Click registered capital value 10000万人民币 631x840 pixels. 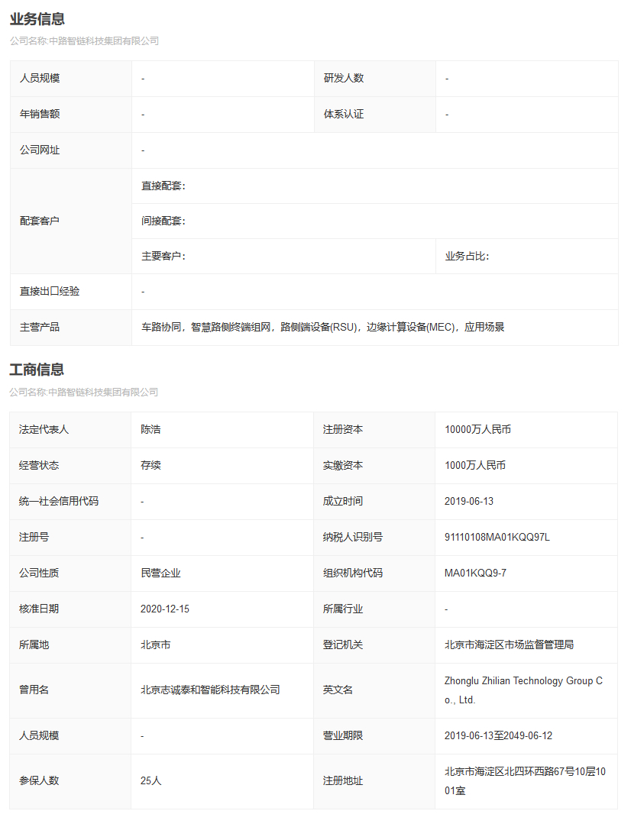477,430
